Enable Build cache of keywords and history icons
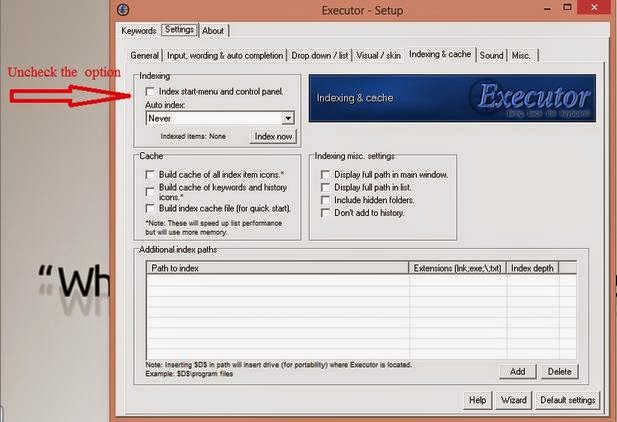 tap(150, 192)
